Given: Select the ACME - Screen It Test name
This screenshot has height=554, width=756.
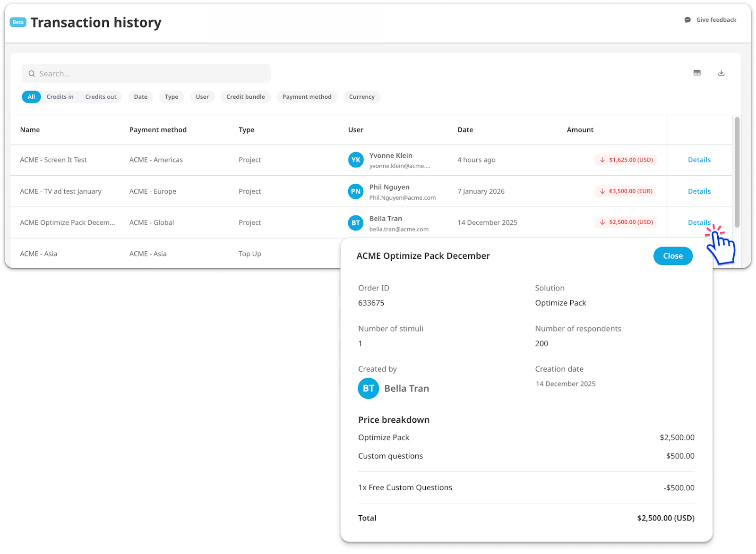Looking at the screenshot, I should pos(53,160).
